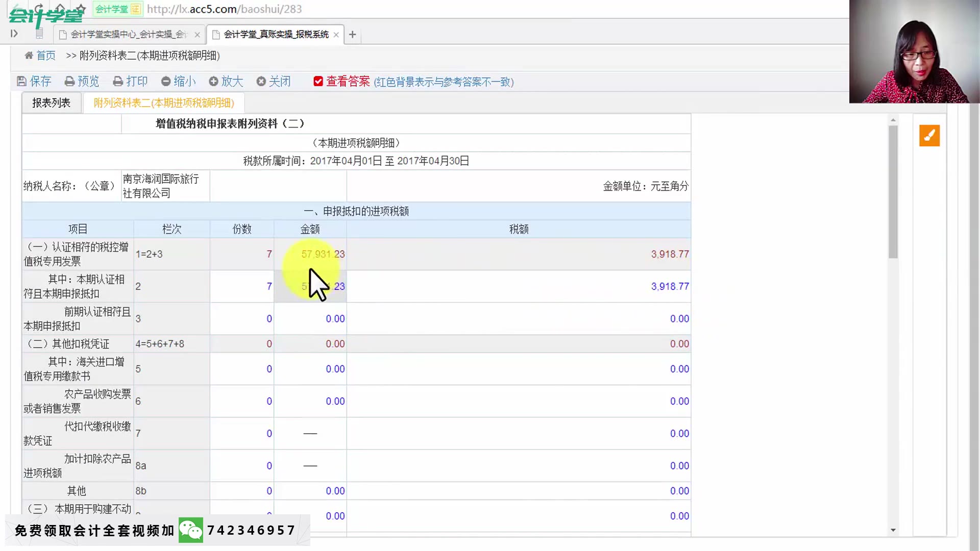Screen dimensions: 980x551
Task: Switch to the 报表列表 tab
Action: [51, 102]
